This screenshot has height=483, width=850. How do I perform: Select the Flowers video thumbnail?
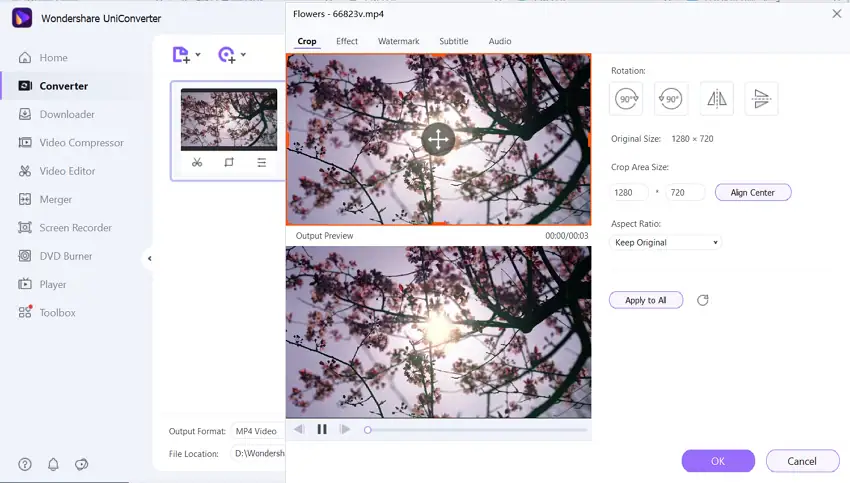[229, 119]
